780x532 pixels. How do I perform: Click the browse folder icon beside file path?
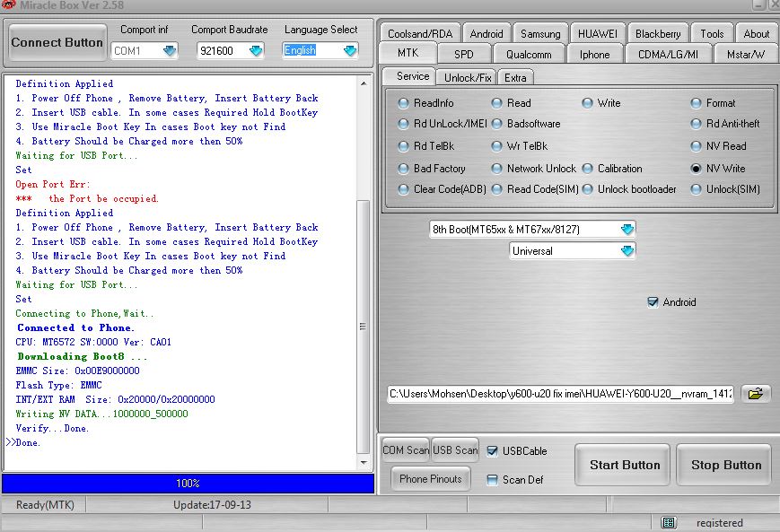click(x=755, y=394)
